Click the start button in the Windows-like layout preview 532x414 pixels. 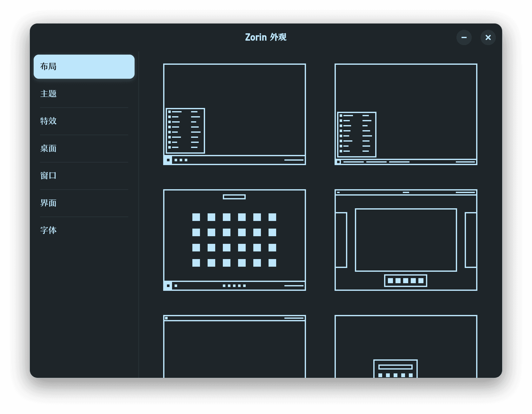tap(169, 160)
